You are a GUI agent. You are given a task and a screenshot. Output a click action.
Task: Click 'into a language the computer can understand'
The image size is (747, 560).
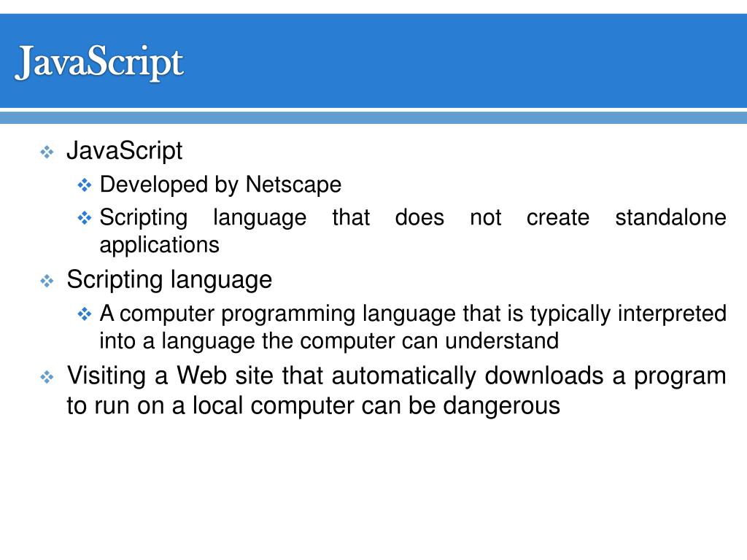(x=329, y=341)
